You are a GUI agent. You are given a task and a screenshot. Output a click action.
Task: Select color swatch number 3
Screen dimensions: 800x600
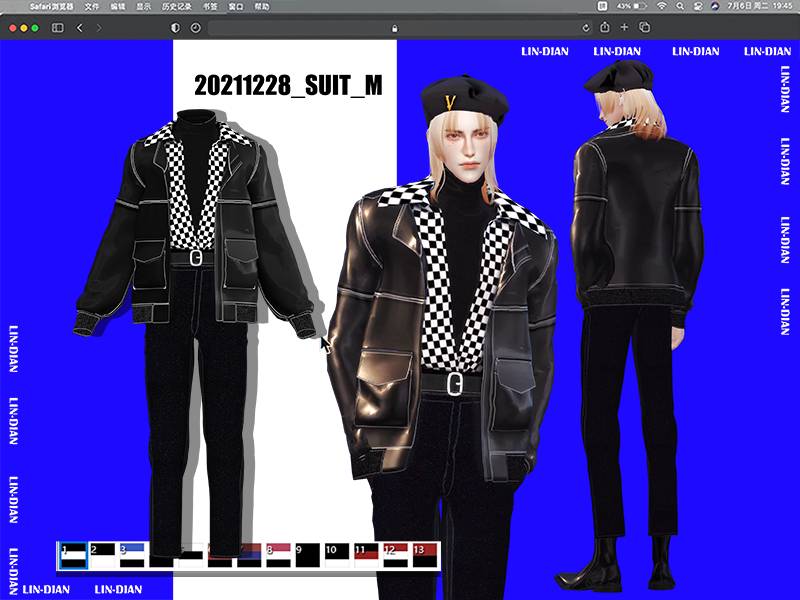pyautogui.click(x=132, y=556)
